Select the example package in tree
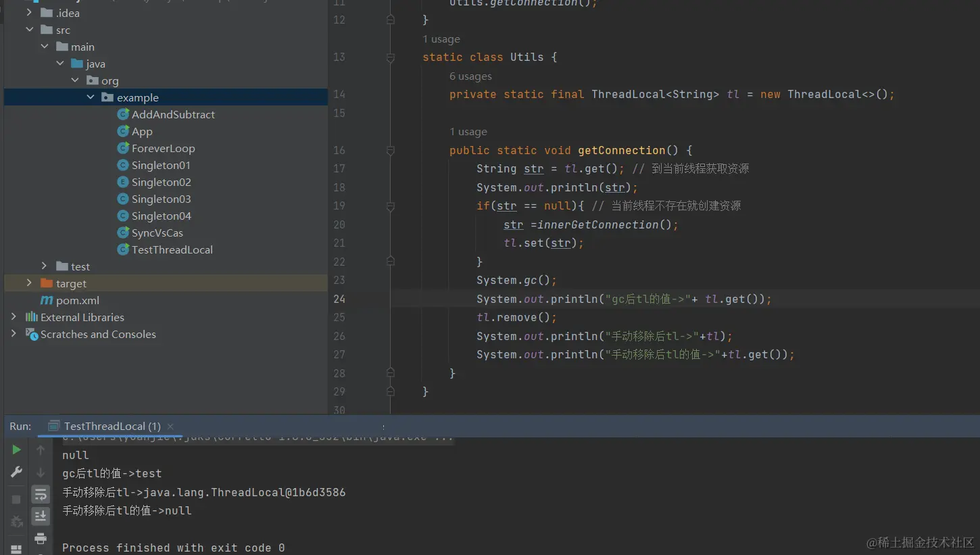 166,97
